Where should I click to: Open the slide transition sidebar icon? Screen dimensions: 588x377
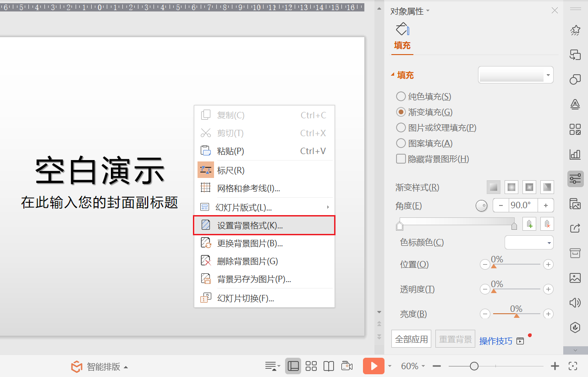click(x=575, y=55)
